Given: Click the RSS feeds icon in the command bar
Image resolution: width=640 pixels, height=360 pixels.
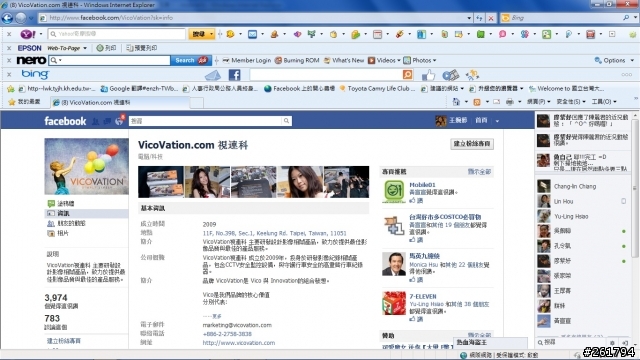Looking at the screenshot, I should (x=477, y=102).
